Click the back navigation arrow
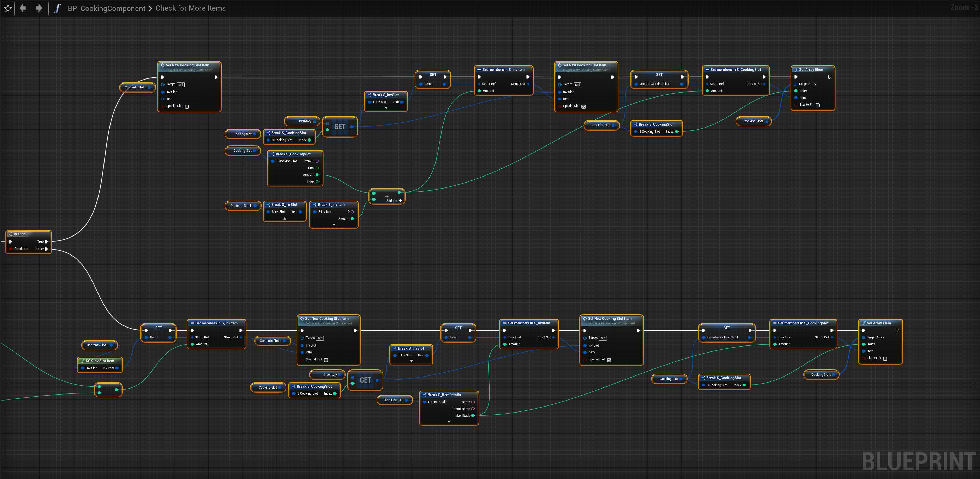The width and height of the screenshot is (980, 479). (23, 8)
